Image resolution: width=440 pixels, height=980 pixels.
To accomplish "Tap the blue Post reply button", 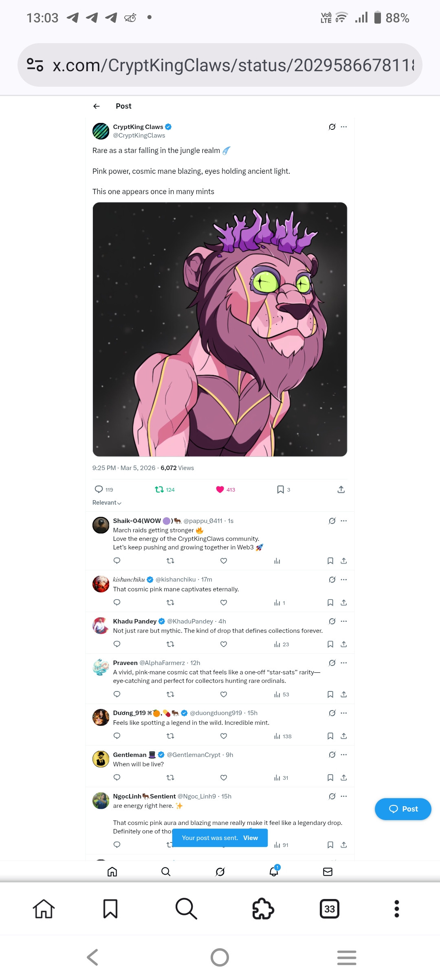I will click(x=403, y=809).
